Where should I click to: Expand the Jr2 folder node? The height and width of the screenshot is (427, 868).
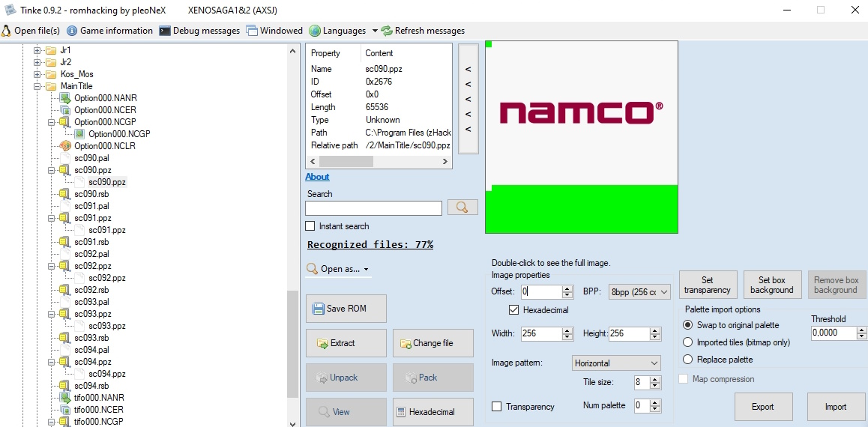coord(37,62)
